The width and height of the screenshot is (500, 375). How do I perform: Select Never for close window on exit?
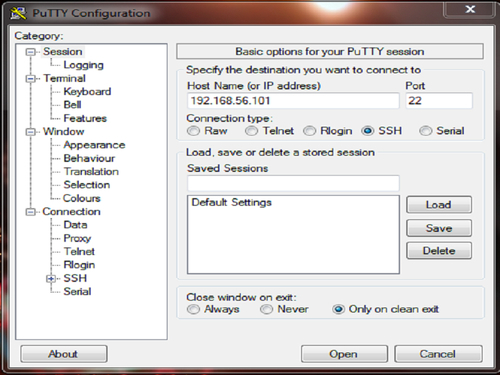(x=266, y=309)
